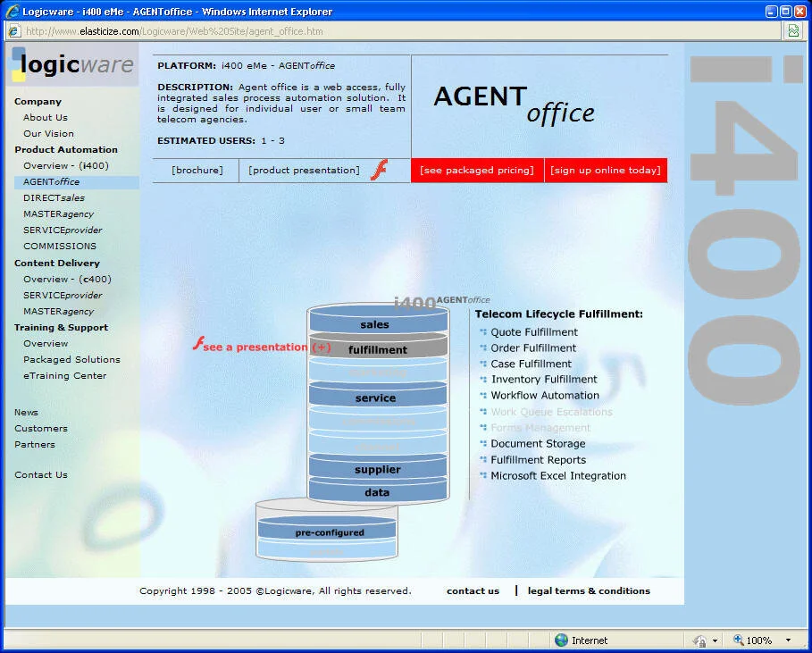Open COMMISSIONS page
The height and width of the screenshot is (653, 812).
click(60, 246)
